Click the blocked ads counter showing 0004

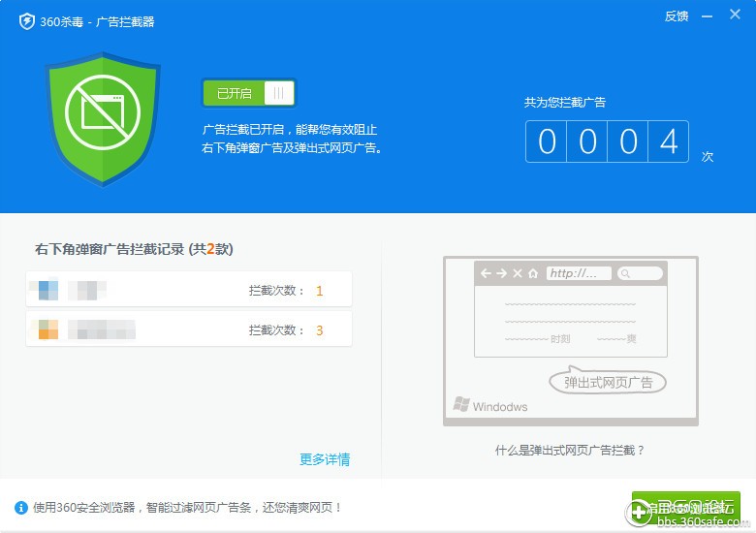coord(607,141)
